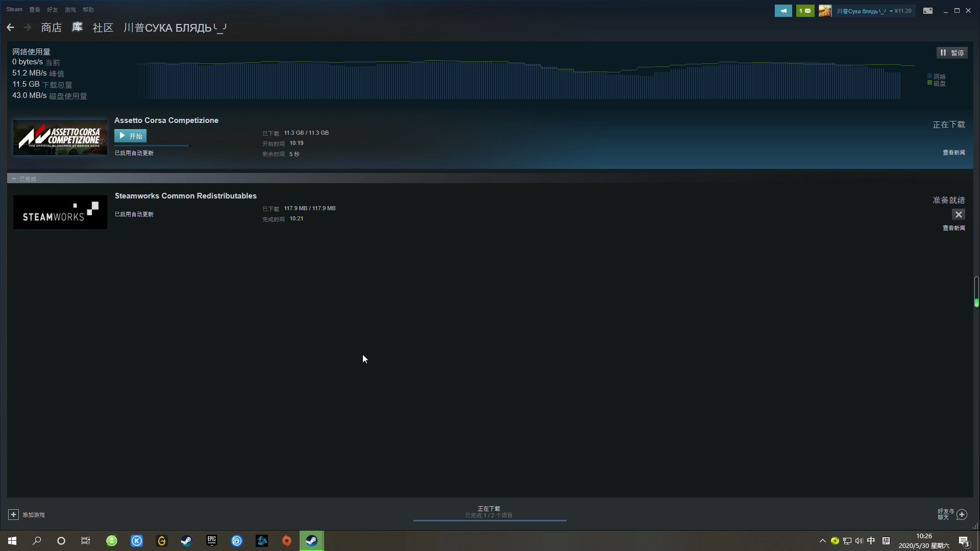View news 查看新闻 for Steamworks
The height and width of the screenshot is (551, 980).
pos(953,228)
